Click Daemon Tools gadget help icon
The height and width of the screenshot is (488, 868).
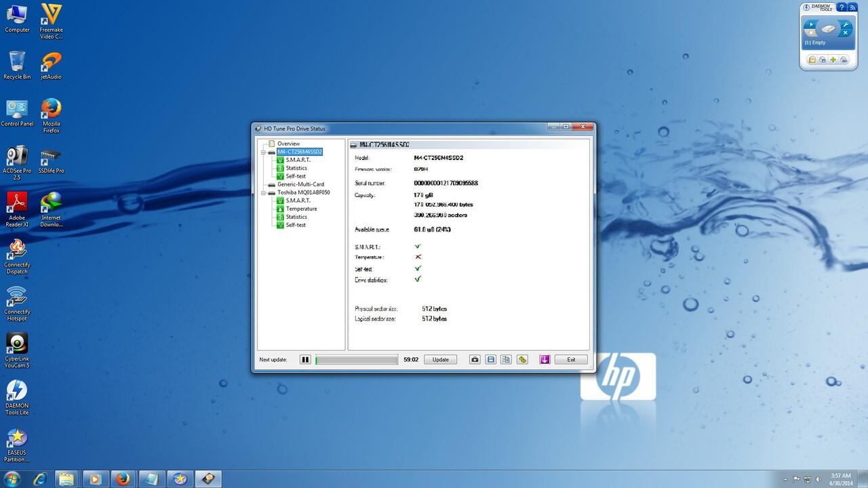[842, 7]
